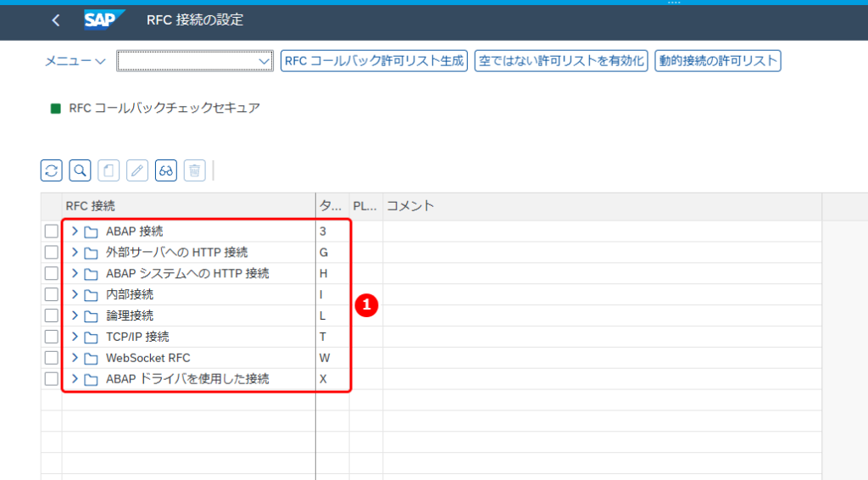Image resolution: width=868 pixels, height=480 pixels.
Task: Click the RFC コールバックチェックセキュア status text
Action: point(164,108)
